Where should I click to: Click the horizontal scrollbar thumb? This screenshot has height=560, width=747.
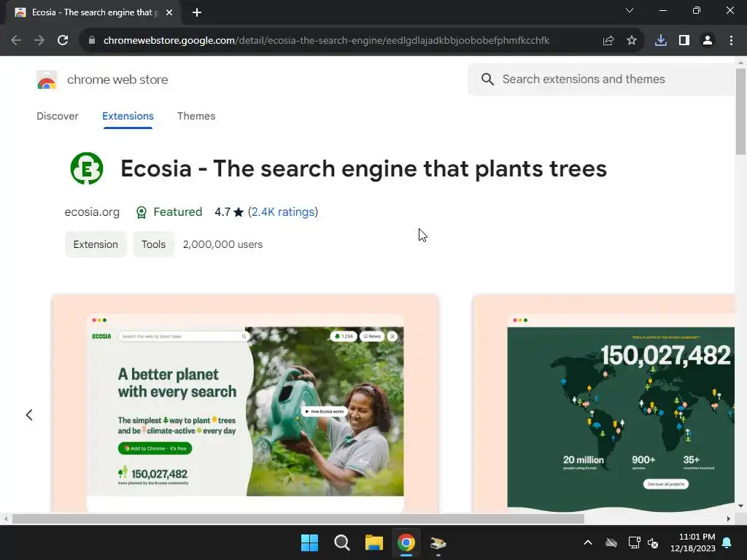(x=298, y=518)
